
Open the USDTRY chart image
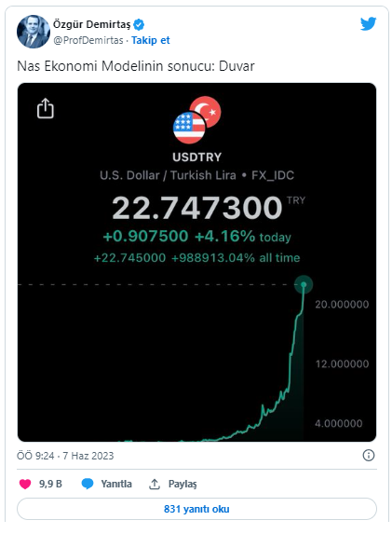click(196, 262)
